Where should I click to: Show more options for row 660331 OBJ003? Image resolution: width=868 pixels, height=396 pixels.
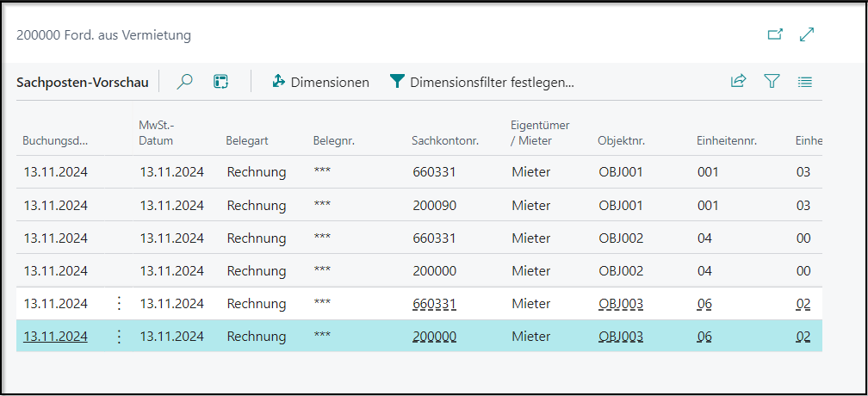119,304
